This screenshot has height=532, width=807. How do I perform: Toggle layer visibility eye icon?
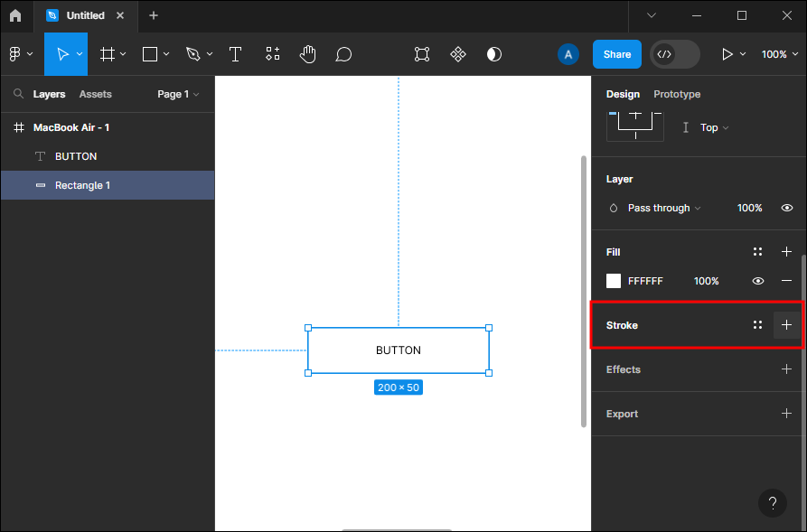coord(787,208)
